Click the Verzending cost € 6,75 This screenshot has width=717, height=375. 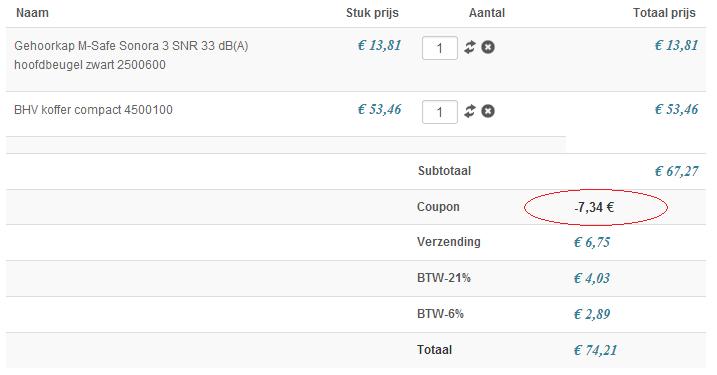coord(592,242)
